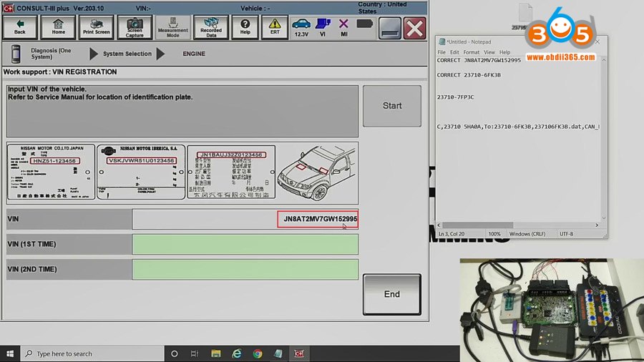
Task: Click the Notepad line 23710-7FP3C
Action: (455, 97)
